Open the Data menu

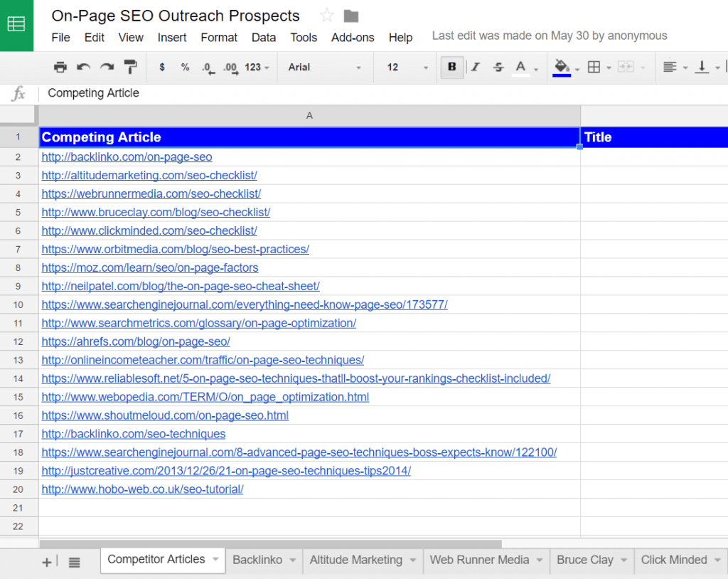point(263,38)
